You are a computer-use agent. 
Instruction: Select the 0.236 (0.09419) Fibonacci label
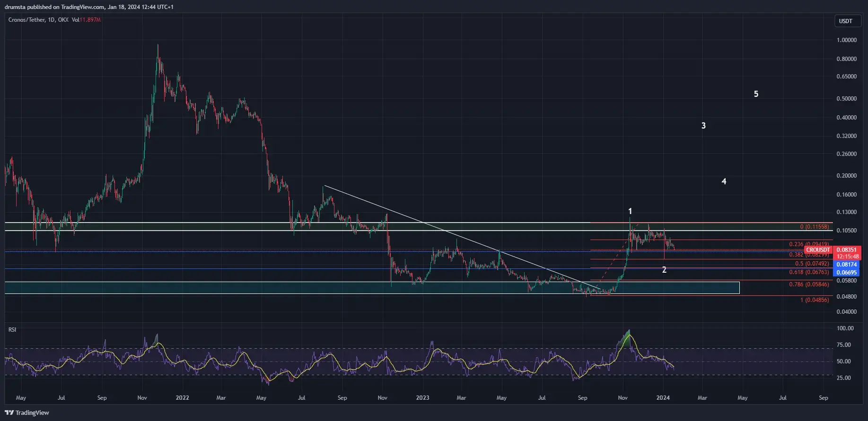(x=809, y=244)
